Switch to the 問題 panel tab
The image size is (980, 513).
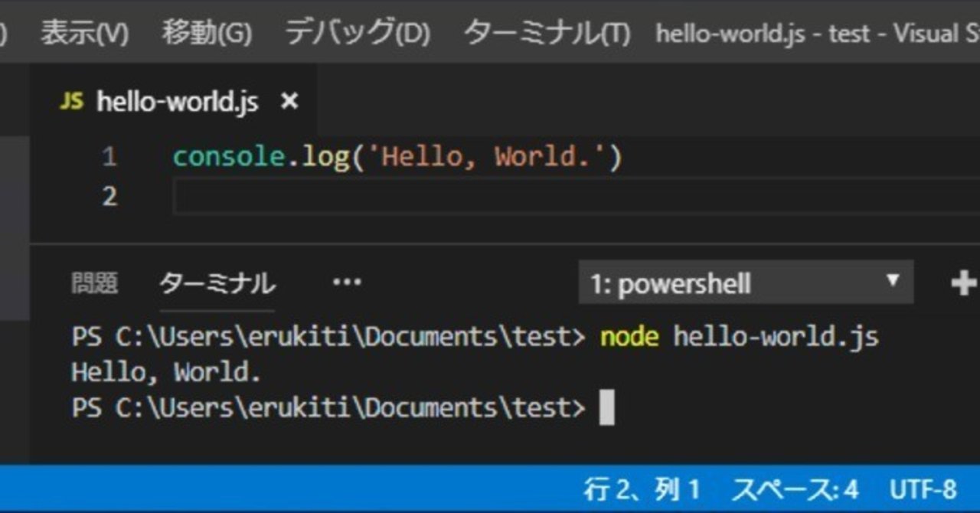coord(93,283)
